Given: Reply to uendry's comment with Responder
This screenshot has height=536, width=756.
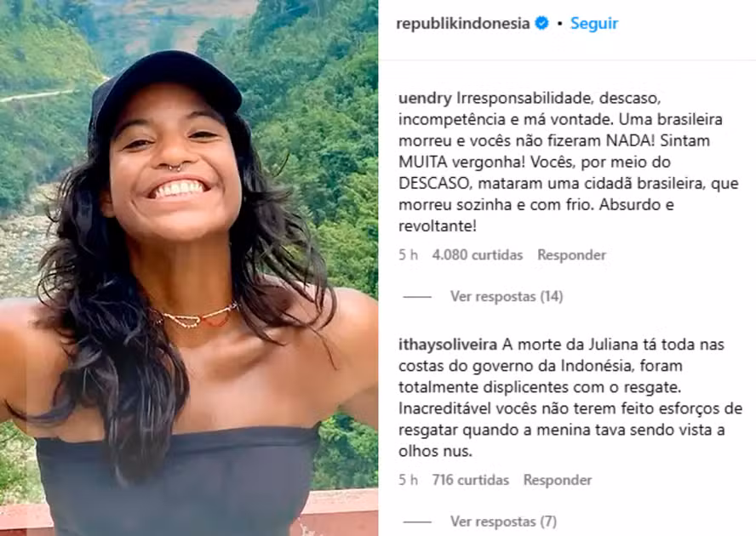Looking at the screenshot, I should point(572,255).
